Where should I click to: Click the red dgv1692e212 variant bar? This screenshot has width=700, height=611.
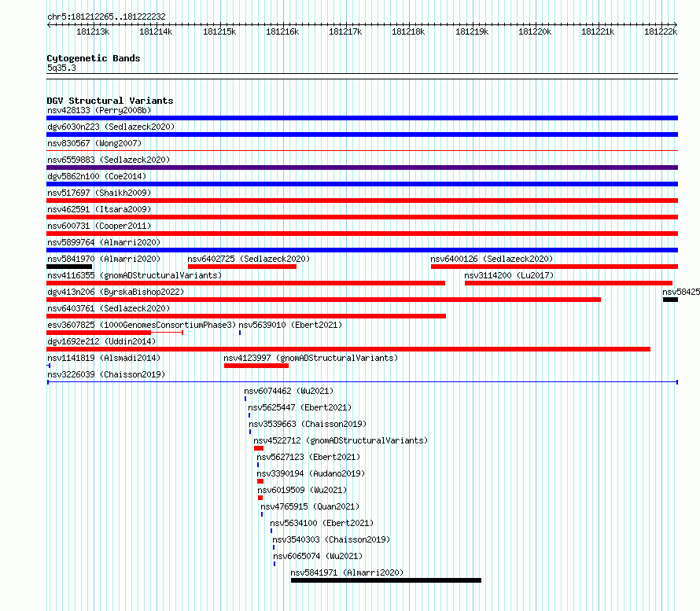[348, 349]
